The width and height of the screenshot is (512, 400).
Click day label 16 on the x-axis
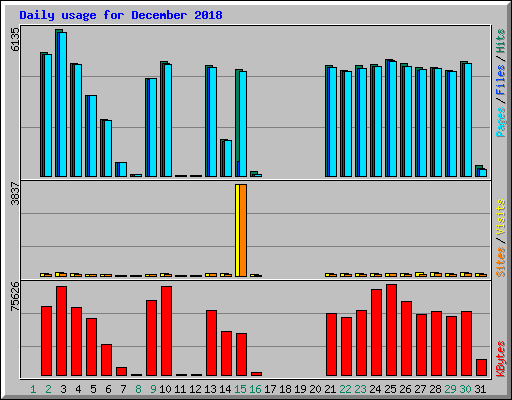click(x=255, y=389)
